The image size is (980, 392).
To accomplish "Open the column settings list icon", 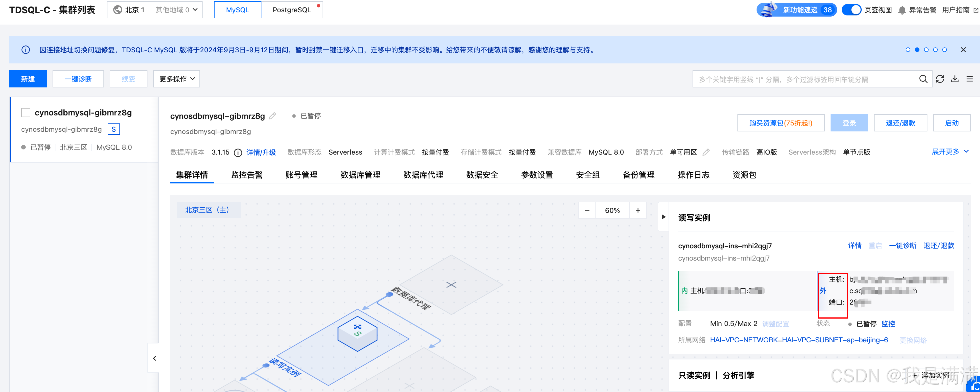I will coord(969,79).
